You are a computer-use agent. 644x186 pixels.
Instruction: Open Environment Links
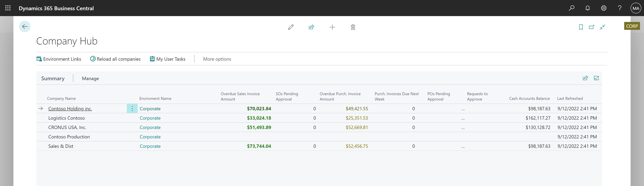[59, 59]
